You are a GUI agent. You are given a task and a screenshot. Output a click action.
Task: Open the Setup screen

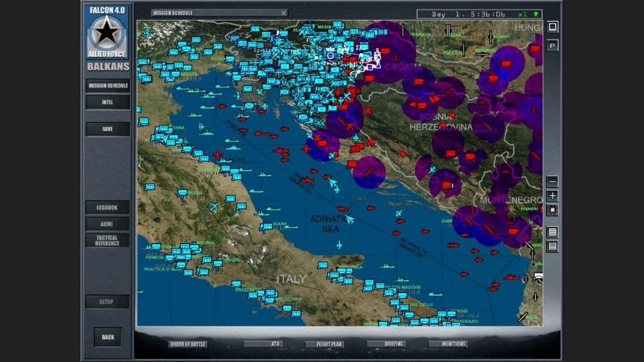pyautogui.click(x=108, y=302)
